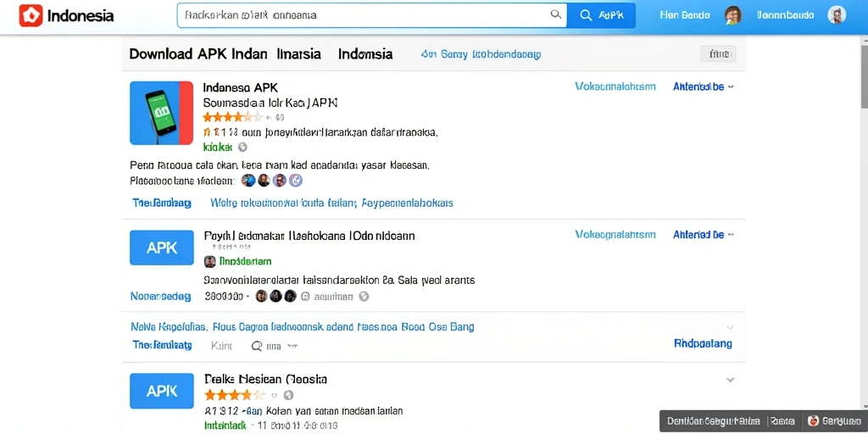Expand the first Ahtened be dropdown
Screen dimensions: 868x434
(704, 87)
